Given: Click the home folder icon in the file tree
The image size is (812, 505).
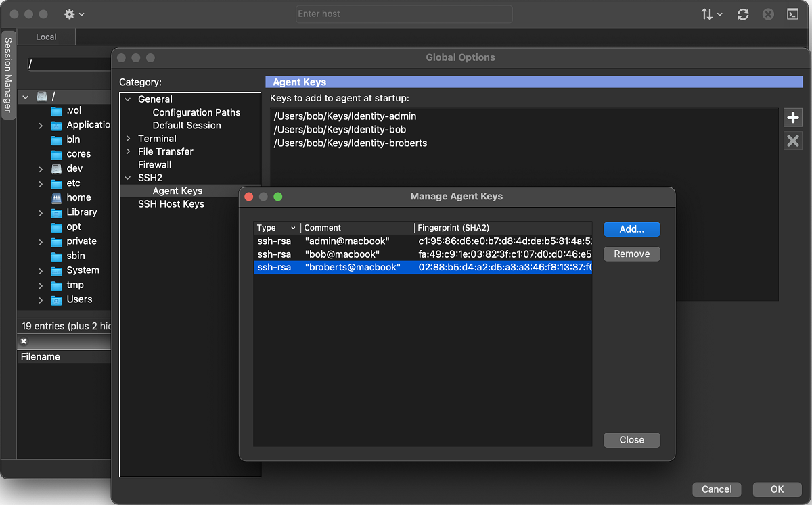Looking at the screenshot, I should click(56, 197).
